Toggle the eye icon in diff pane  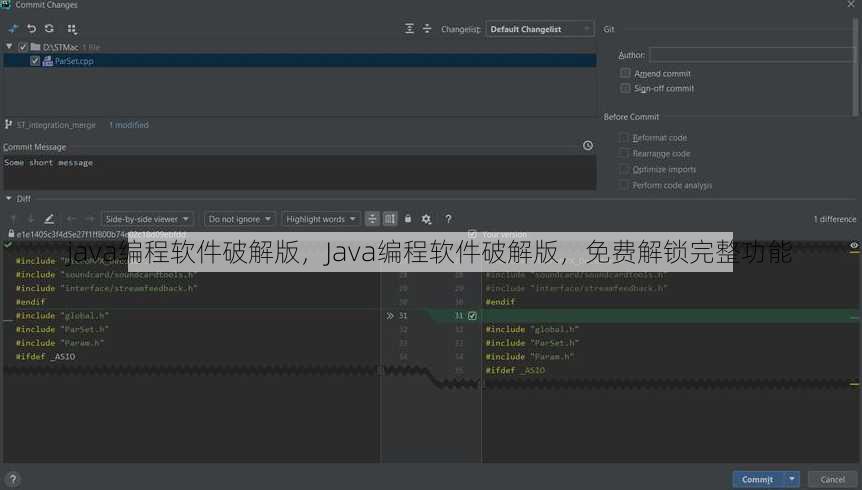click(x=854, y=245)
